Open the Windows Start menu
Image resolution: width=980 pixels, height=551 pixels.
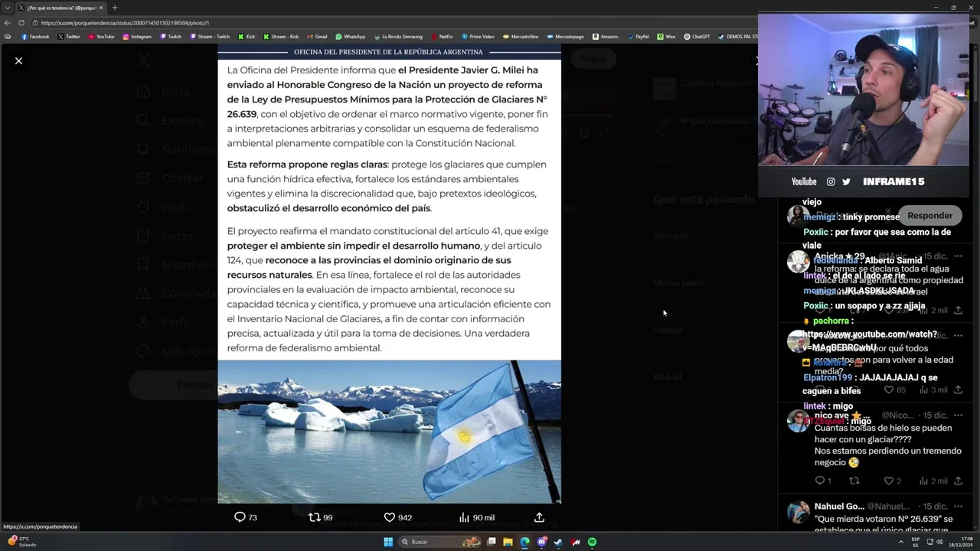tap(388, 542)
